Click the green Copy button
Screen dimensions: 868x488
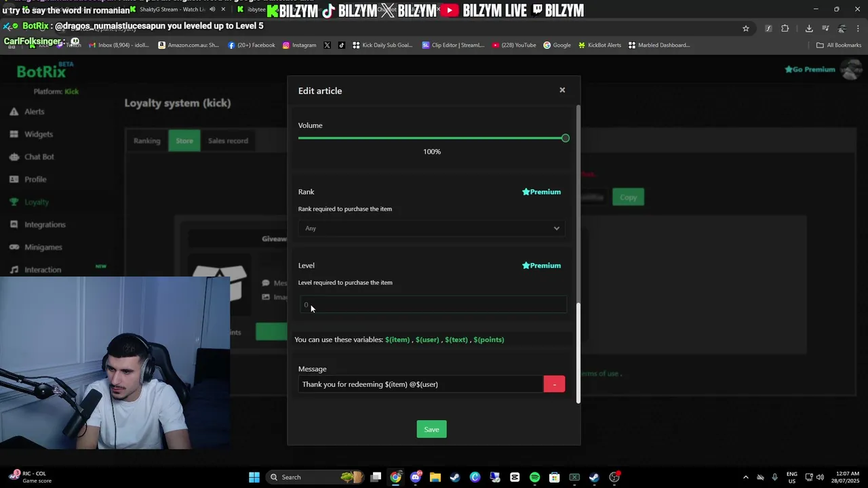pos(628,197)
